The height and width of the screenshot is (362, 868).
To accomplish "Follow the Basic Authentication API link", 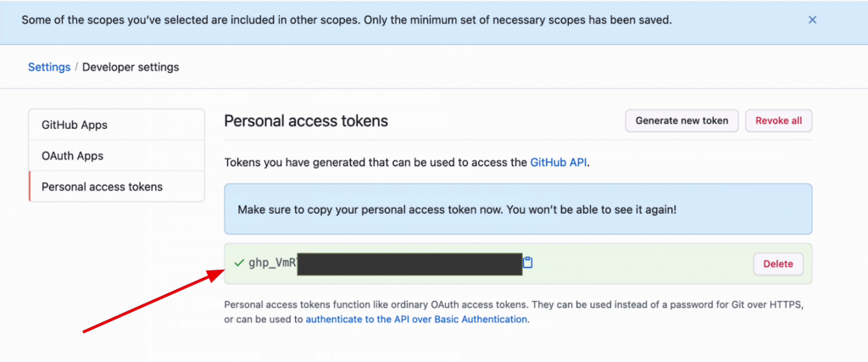I will pyautogui.click(x=416, y=320).
